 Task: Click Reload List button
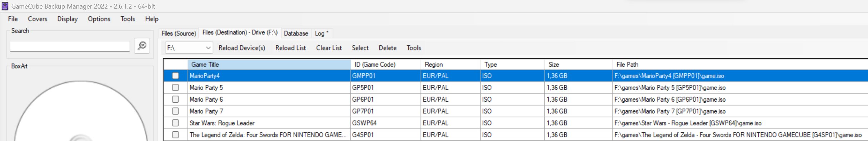[x=291, y=48]
